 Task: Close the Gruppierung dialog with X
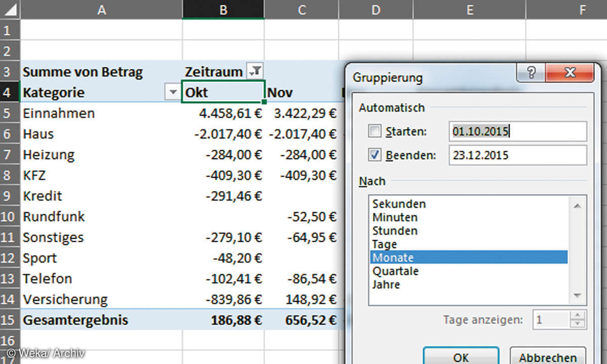click(x=570, y=72)
